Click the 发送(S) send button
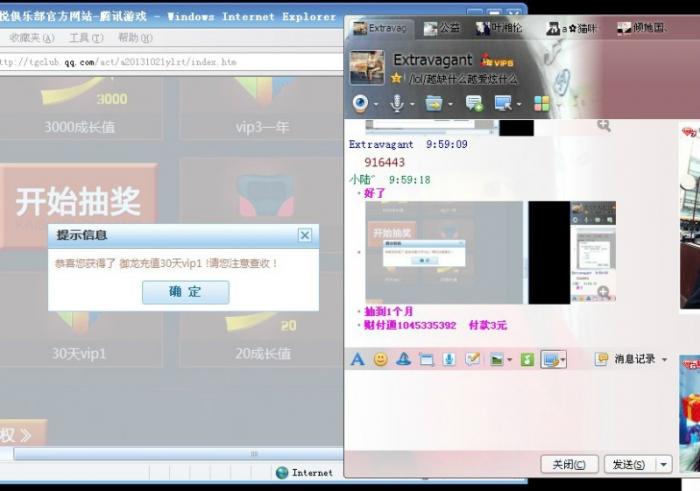The width and height of the screenshot is (700, 491). tap(629, 465)
